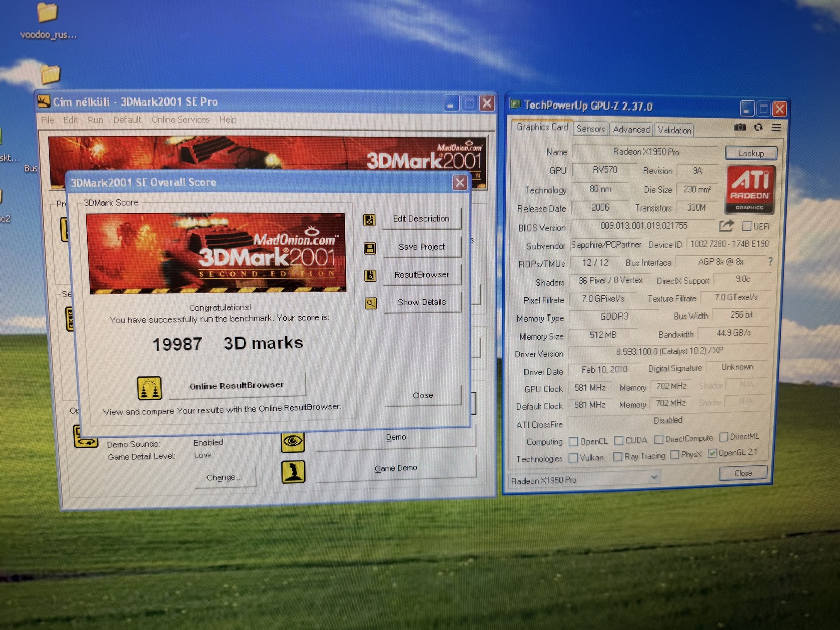
Task: Click the Save Project button
Action: click(x=422, y=247)
